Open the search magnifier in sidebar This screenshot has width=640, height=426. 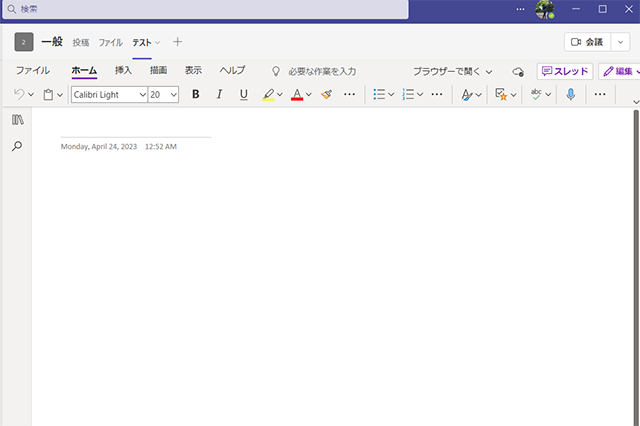(17, 146)
